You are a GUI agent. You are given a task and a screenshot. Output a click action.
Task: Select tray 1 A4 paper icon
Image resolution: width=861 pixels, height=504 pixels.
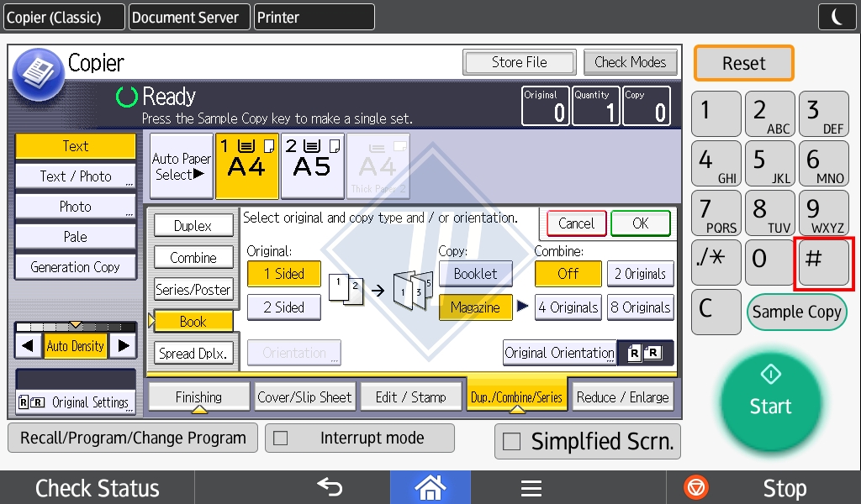click(246, 165)
